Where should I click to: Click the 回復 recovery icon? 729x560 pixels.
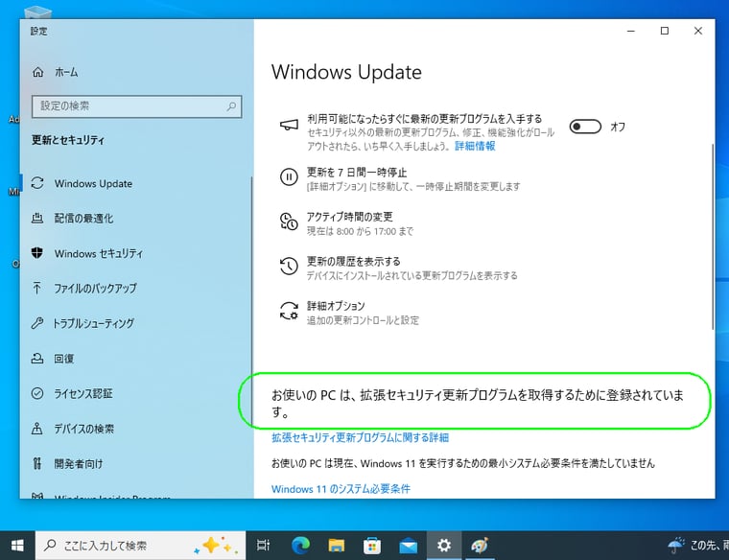click(37, 359)
